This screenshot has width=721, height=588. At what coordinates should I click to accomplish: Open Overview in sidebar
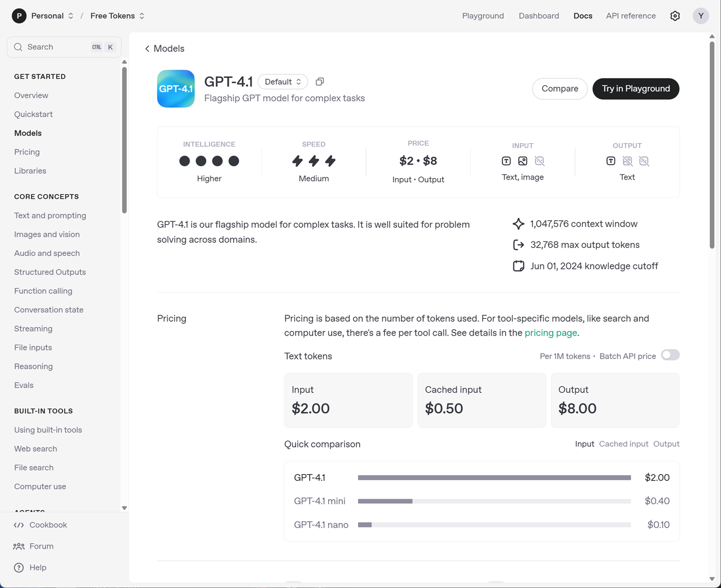tap(31, 95)
